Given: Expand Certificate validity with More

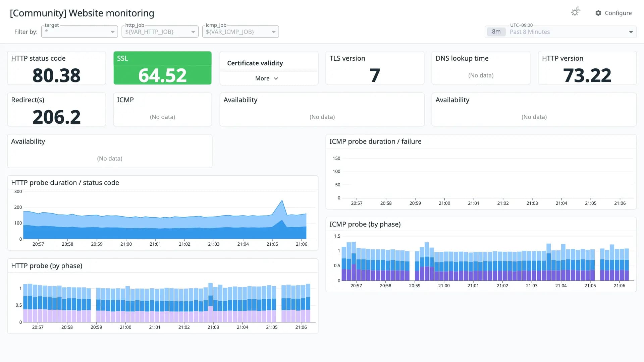Looking at the screenshot, I should [x=267, y=78].
